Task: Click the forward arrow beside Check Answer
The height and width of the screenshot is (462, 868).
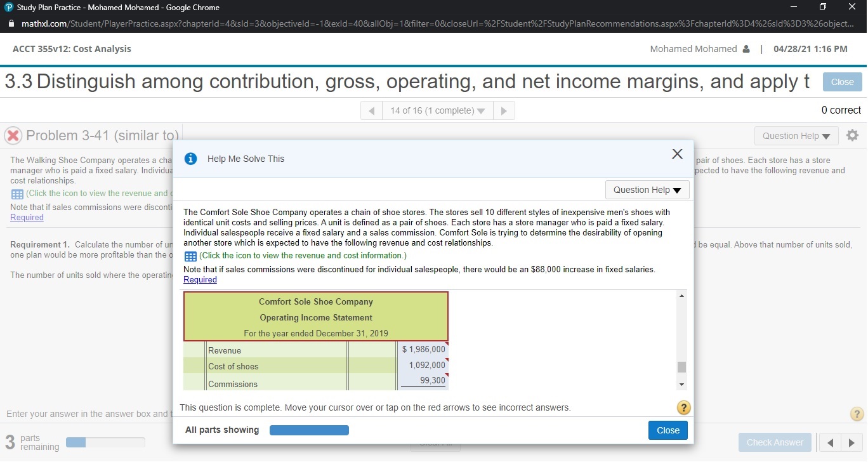Action: pos(852,442)
